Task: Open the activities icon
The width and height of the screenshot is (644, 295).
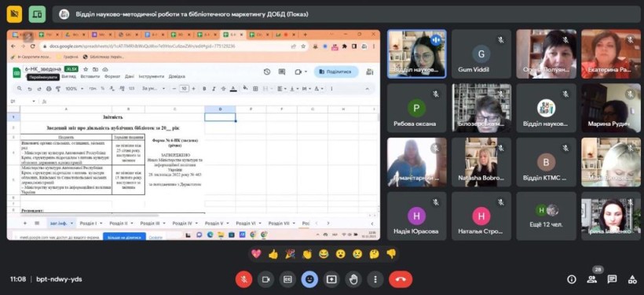Action: (x=632, y=280)
